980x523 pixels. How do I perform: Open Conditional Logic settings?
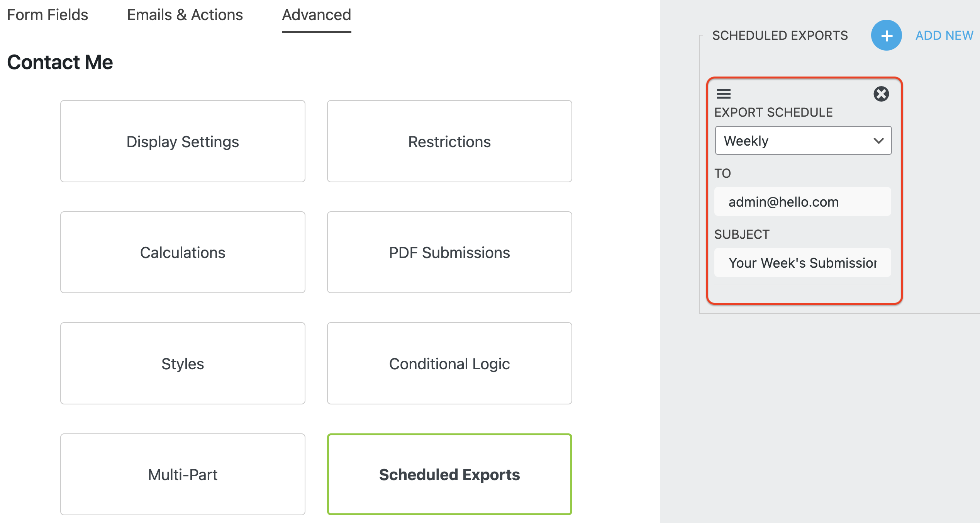point(449,363)
